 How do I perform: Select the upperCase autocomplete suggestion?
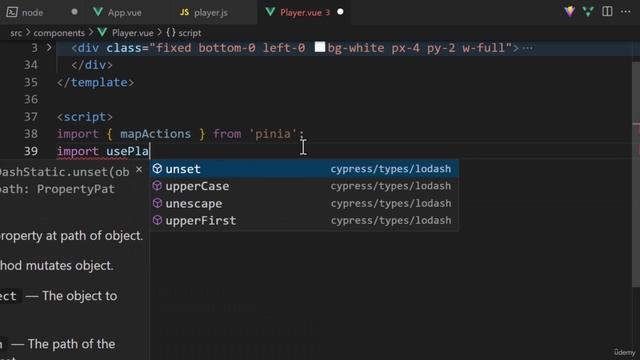(304, 186)
